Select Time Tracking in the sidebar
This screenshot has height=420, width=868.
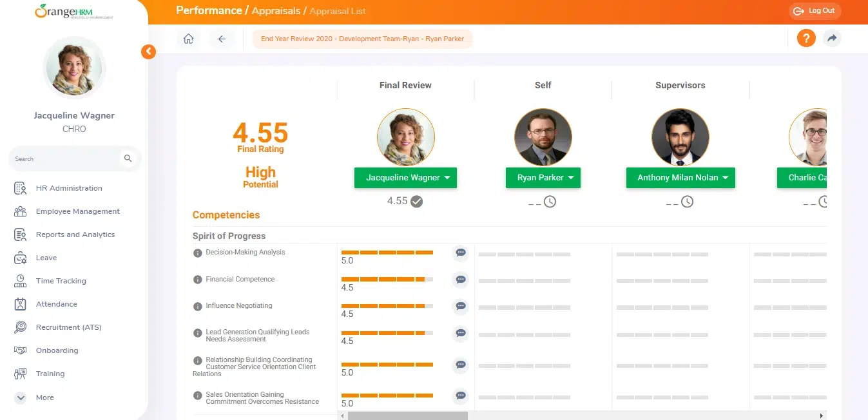pos(61,281)
